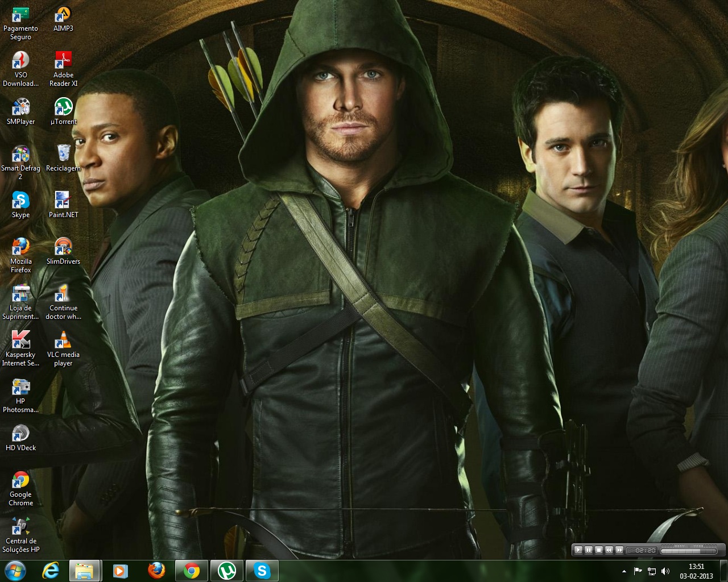This screenshot has height=582, width=728.
Task: Show hidden system tray icons
Action: tap(624, 571)
